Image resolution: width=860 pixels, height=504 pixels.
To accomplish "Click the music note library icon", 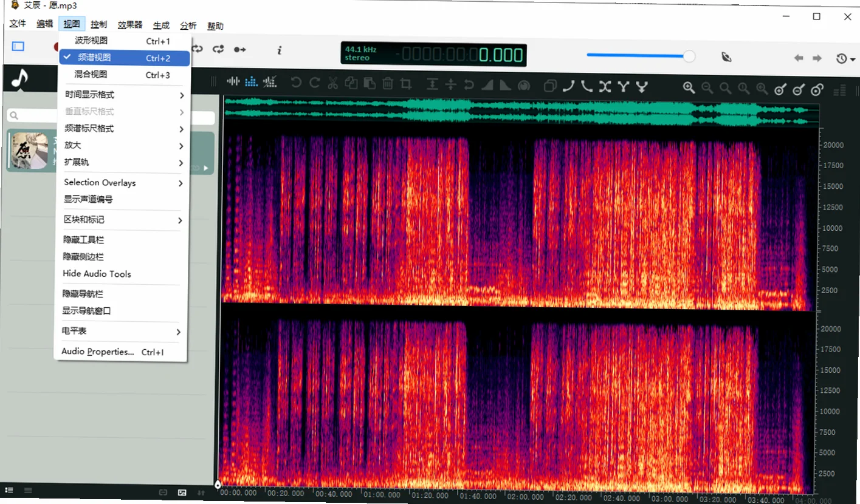I will [20, 78].
